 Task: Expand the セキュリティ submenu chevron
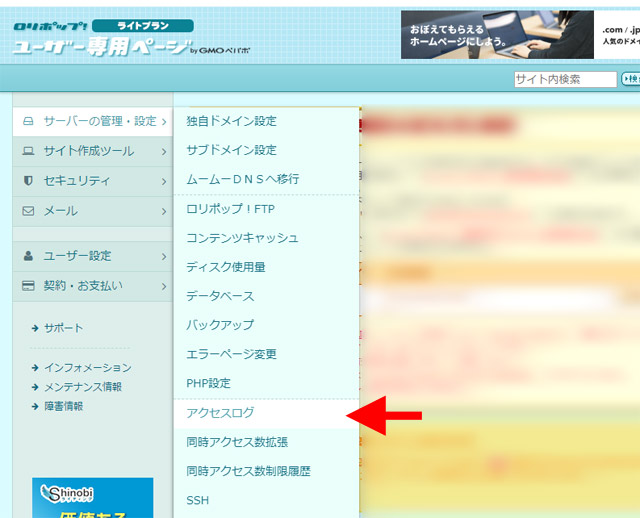click(163, 182)
